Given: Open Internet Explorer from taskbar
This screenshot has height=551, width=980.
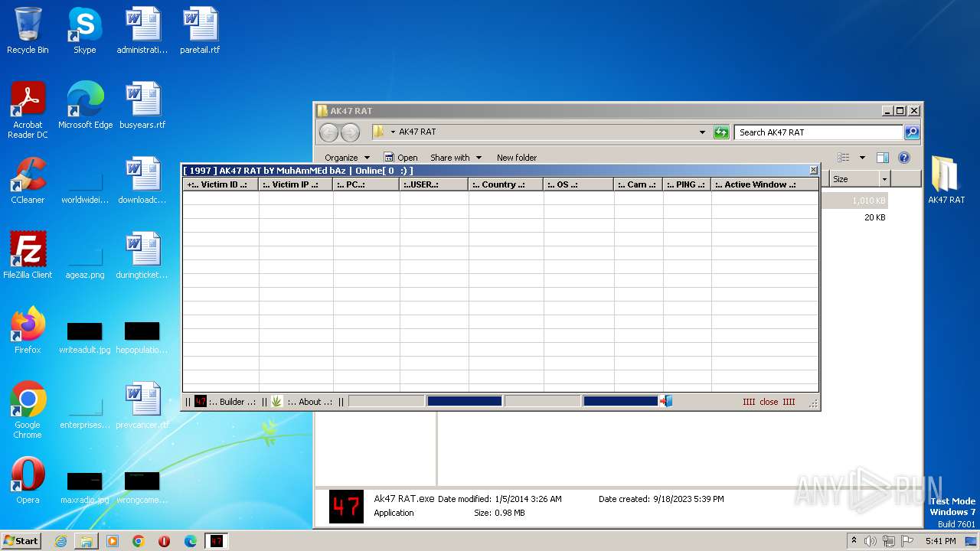Looking at the screenshot, I should [x=60, y=541].
